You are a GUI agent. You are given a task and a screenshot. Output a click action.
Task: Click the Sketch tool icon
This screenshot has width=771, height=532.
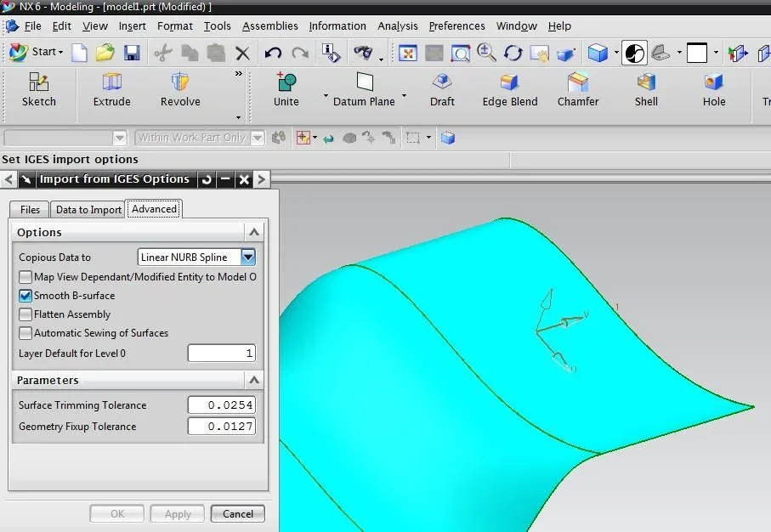click(x=38, y=83)
